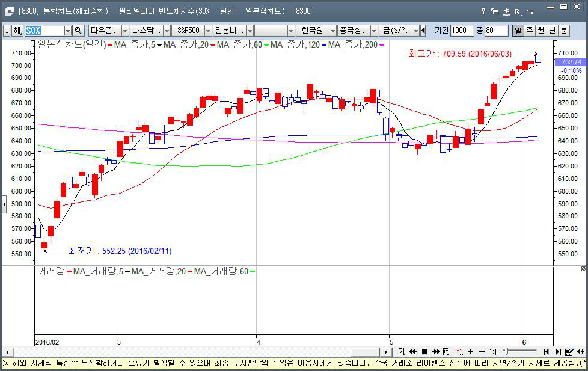Switch to weekly (주) period
The image size is (588, 371).
[530, 31]
